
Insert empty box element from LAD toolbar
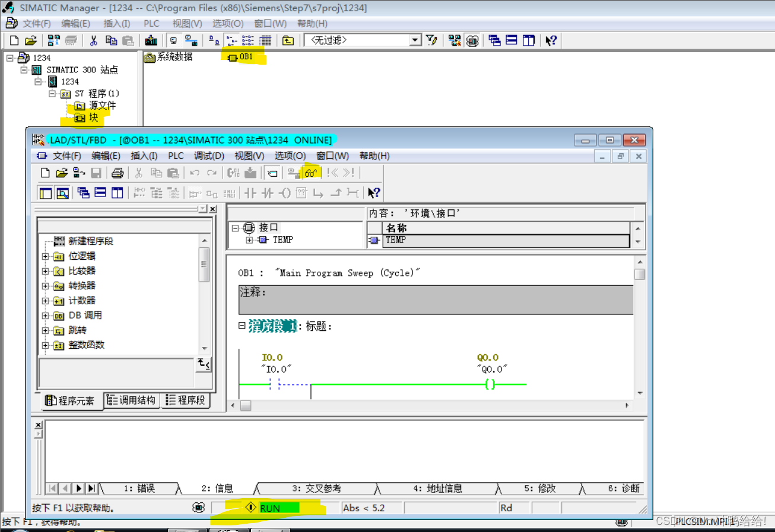pyautogui.click(x=301, y=192)
